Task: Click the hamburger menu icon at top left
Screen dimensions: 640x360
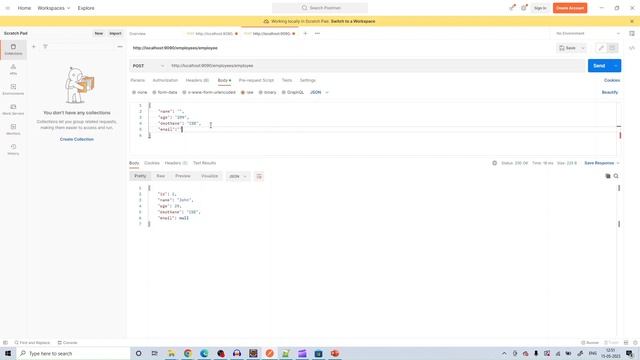Action: 7,8
